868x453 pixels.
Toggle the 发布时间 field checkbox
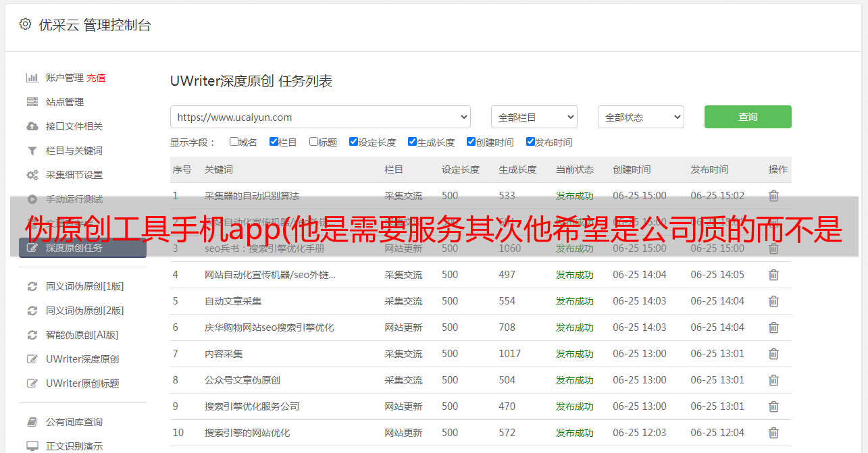(530, 142)
